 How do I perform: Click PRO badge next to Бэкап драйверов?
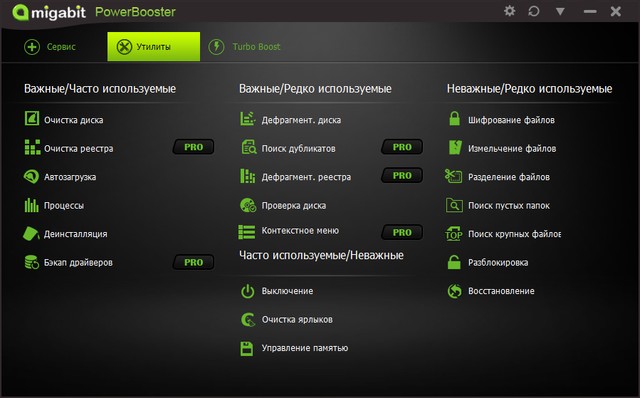(193, 262)
